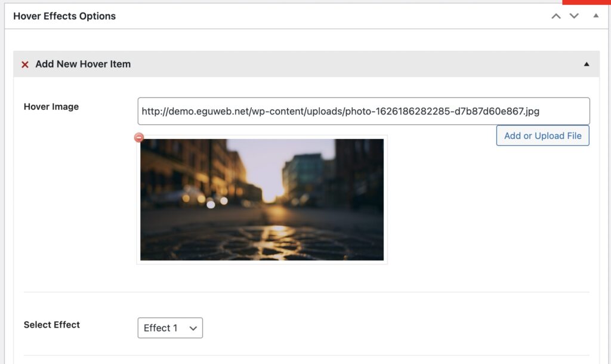This screenshot has height=364, width=611.
Task: Click the blurred street photo preview
Action: [x=262, y=199]
